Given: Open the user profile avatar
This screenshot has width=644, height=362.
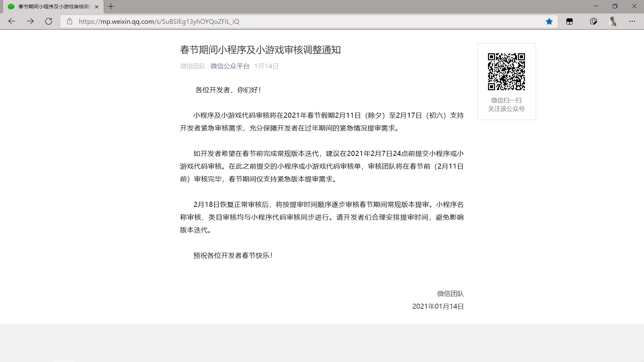Looking at the screenshot, I should (x=613, y=21).
